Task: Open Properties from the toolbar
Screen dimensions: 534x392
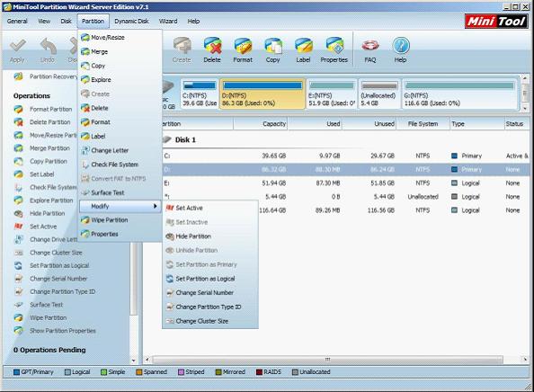Action: coord(334,49)
